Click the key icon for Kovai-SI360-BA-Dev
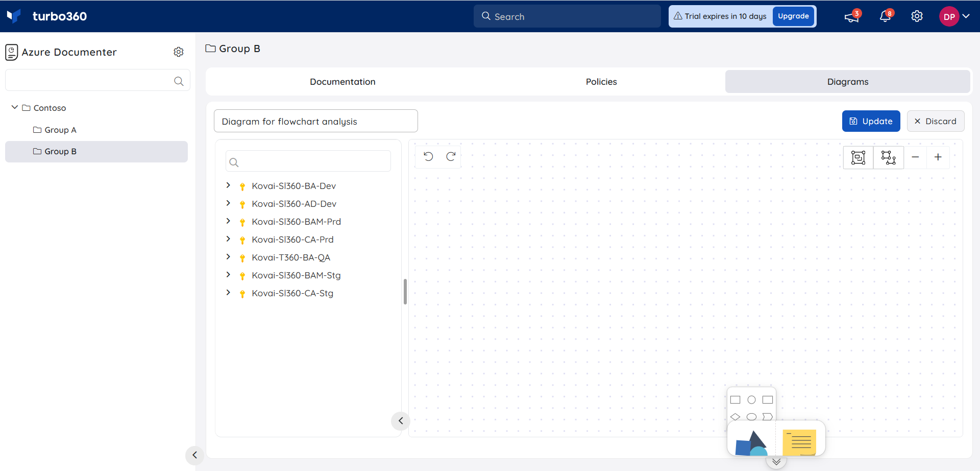The width and height of the screenshot is (980, 471). coord(242,186)
